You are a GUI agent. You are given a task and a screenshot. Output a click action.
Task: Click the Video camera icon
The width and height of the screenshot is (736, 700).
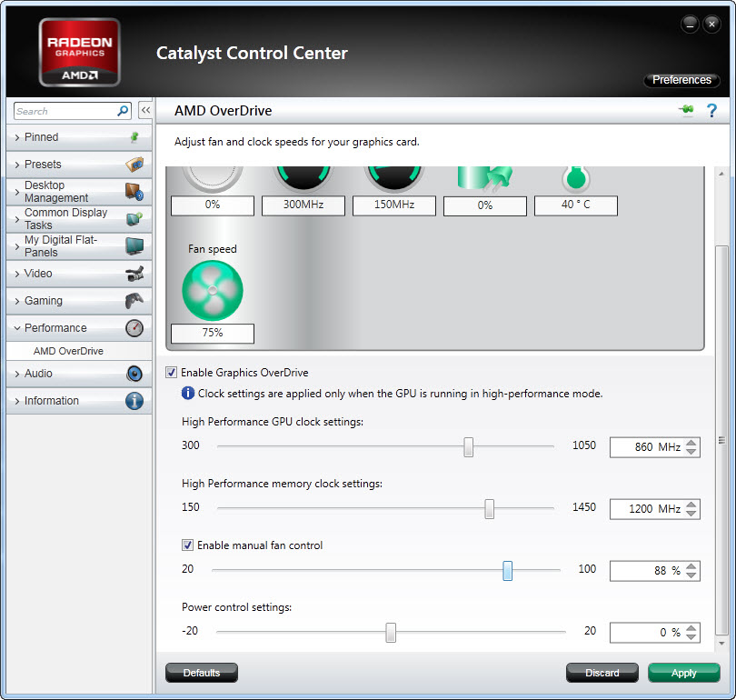134,274
